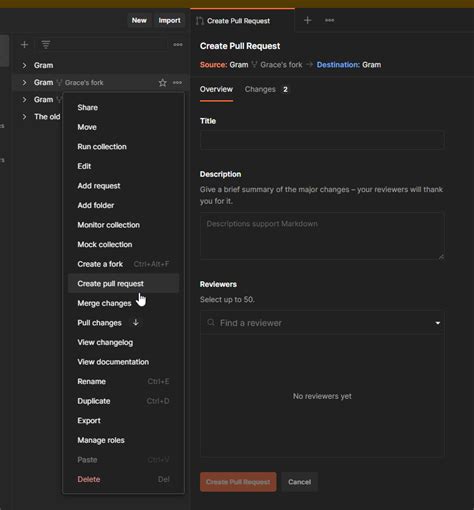Click the orange Create Pull Request button

click(x=238, y=482)
